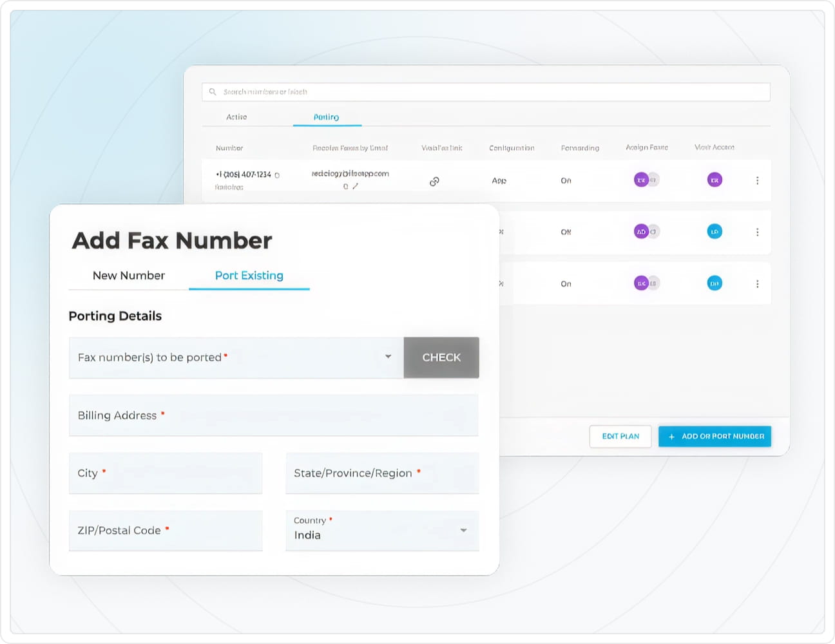The image size is (835, 644).
Task: Toggle Forwarding On for the first number
Action: click(x=566, y=180)
